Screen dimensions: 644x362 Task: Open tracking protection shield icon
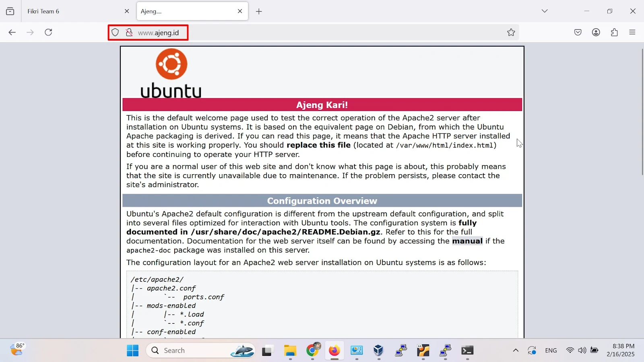coord(116,33)
